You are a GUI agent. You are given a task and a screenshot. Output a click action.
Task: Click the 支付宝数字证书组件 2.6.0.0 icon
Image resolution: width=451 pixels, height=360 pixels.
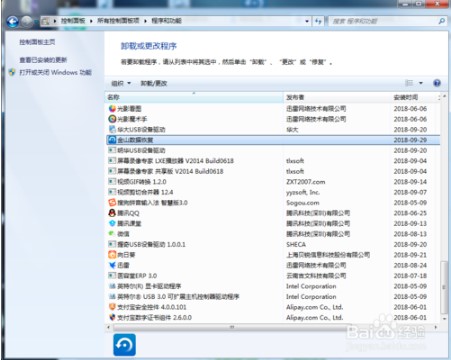[112, 317]
